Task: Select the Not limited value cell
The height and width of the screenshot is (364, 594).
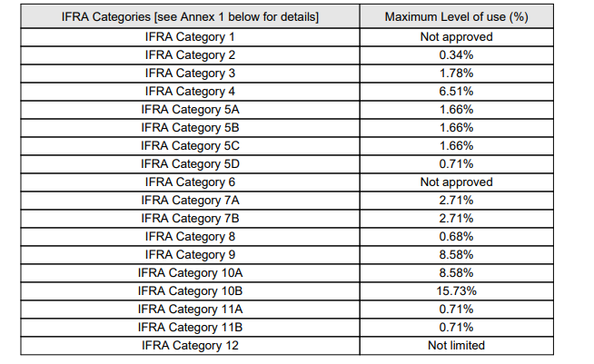Action: [x=456, y=345]
